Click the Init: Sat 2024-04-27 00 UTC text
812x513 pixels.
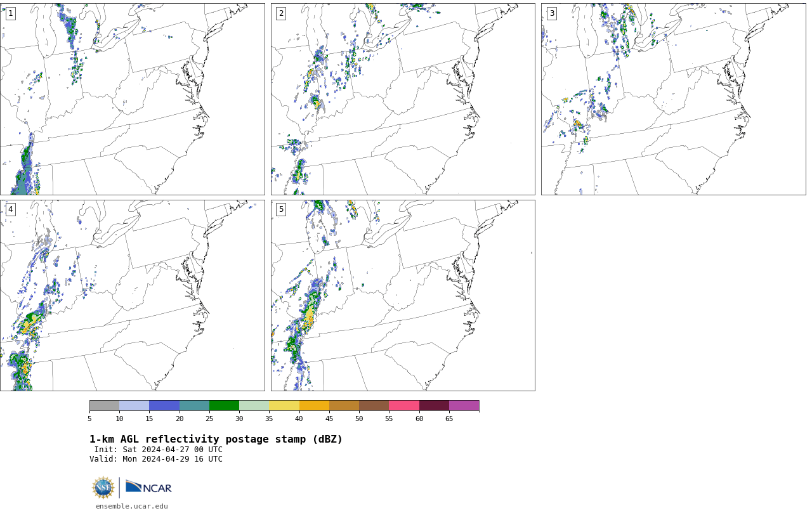point(159,450)
